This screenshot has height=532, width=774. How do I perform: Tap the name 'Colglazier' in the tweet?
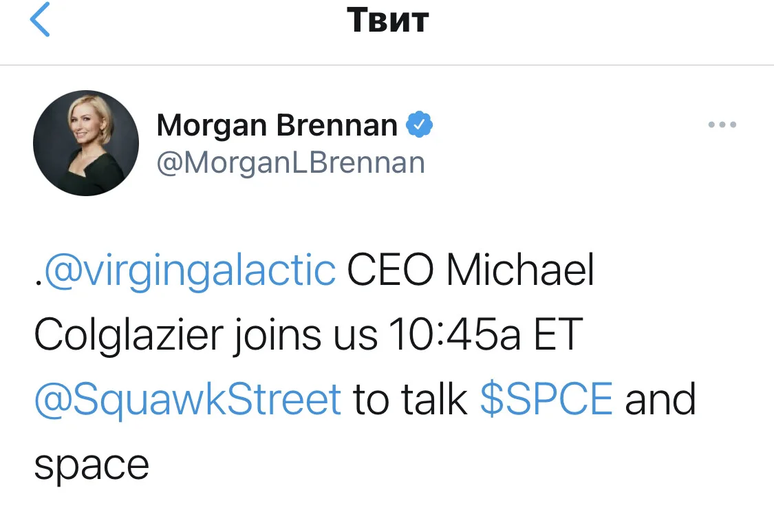pos(129,334)
